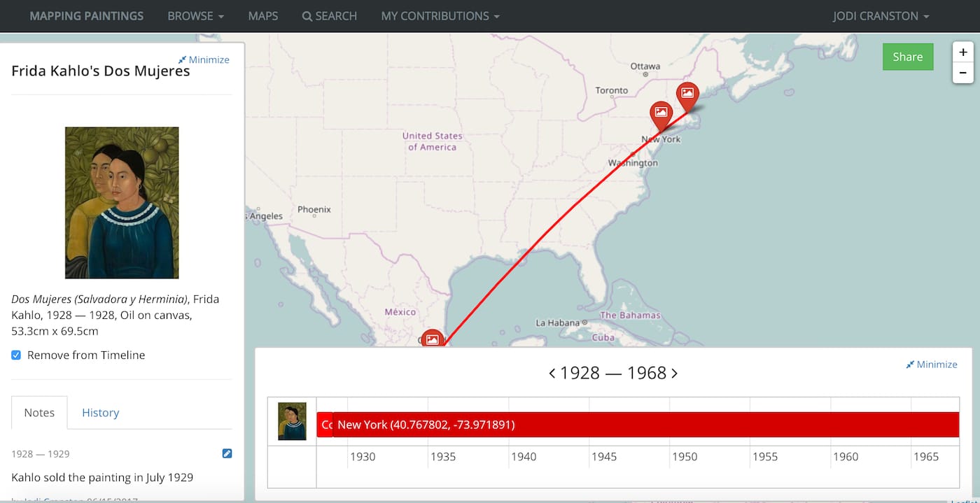Open Maps in navigation bar
980x503 pixels.
[263, 15]
